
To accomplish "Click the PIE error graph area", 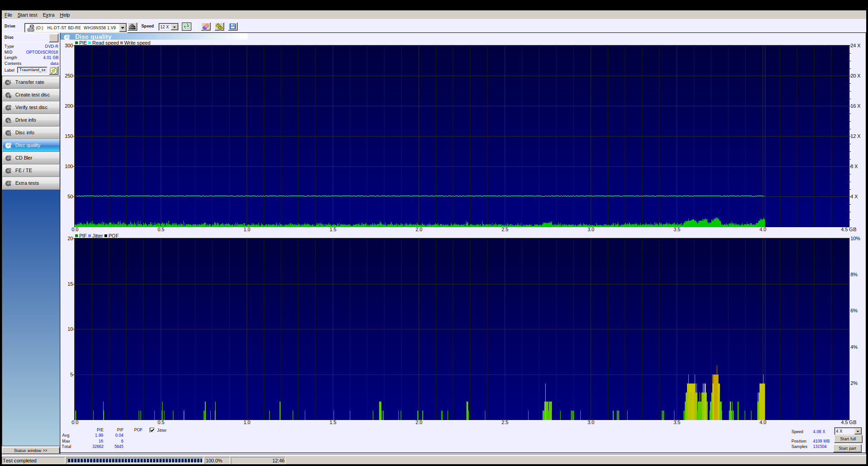I will point(462,136).
